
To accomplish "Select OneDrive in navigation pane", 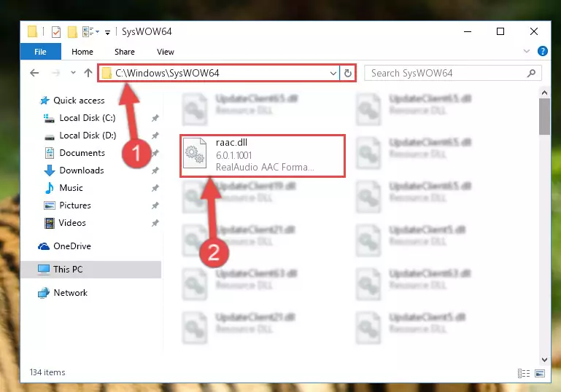I will (x=64, y=246).
